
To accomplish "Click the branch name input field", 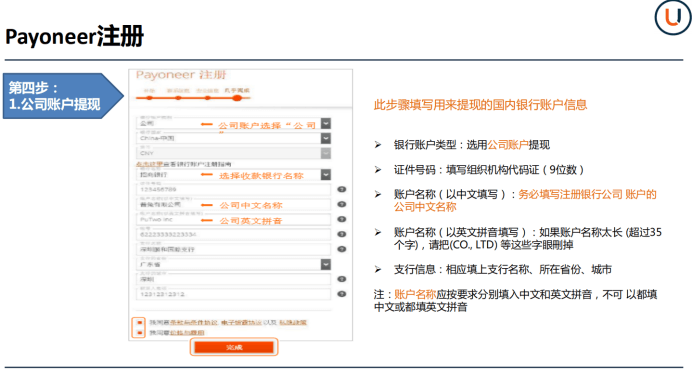I will tap(233, 249).
